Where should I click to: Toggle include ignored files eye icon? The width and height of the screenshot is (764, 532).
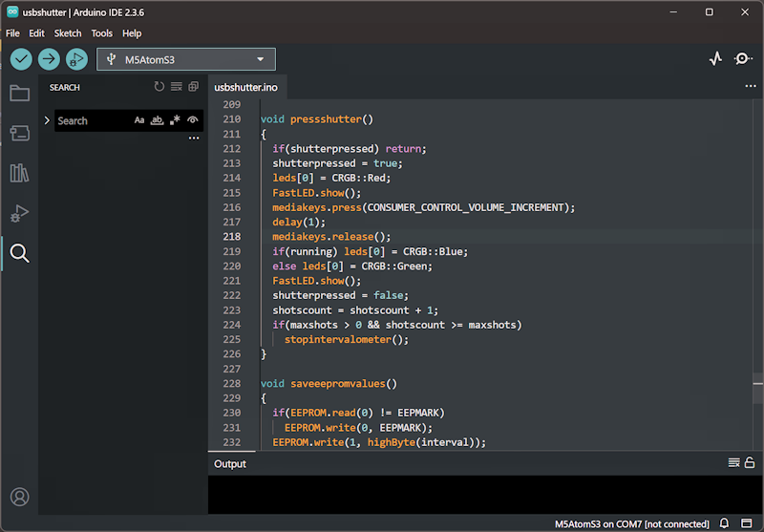(x=193, y=120)
